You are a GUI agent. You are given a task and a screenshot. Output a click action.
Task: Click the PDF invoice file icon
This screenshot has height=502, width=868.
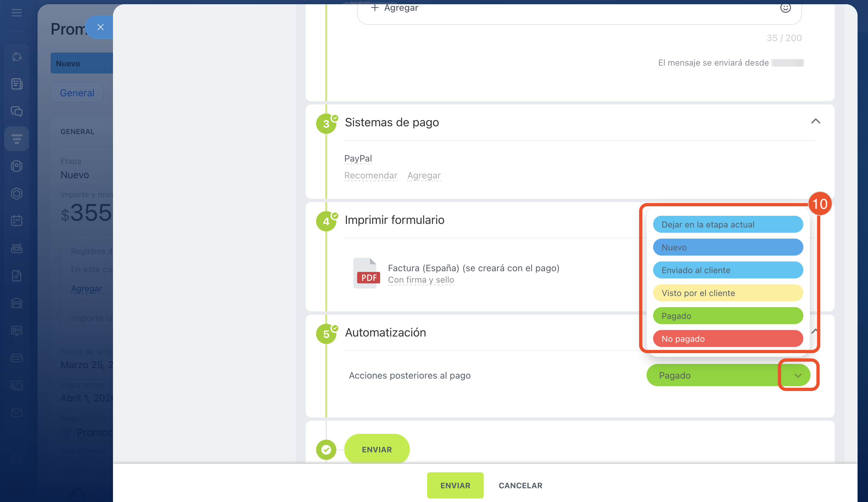pyautogui.click(x=366, y=273)
